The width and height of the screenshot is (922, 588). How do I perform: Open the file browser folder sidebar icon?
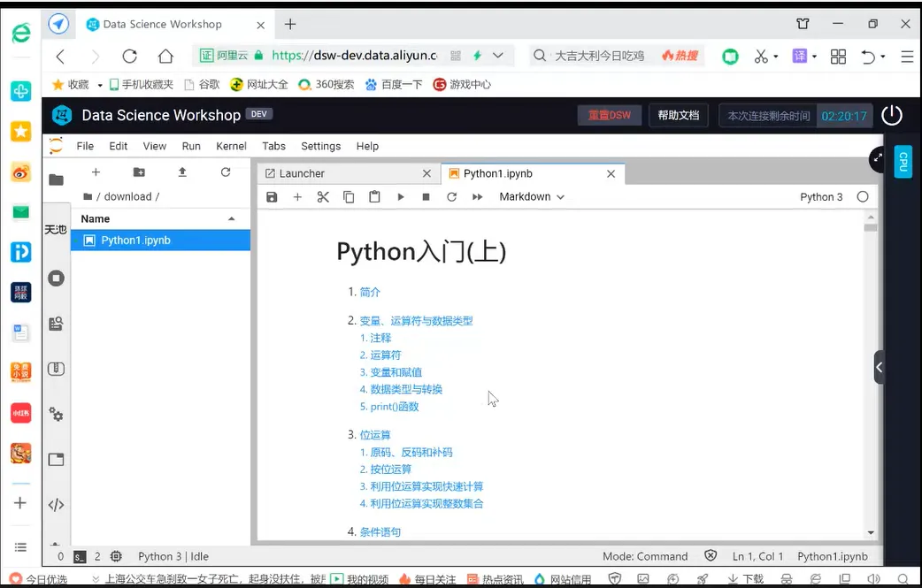pyautogui.click(x=56, y=179)
